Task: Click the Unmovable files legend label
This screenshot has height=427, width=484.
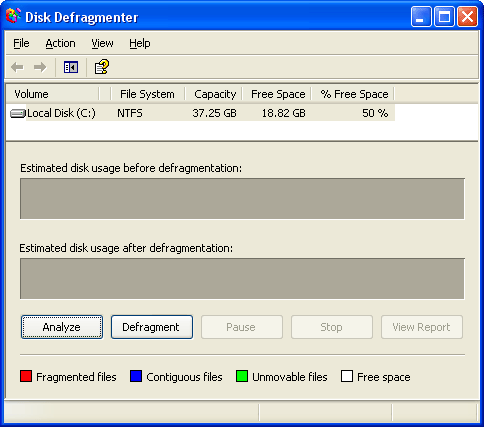Action: click(290, 377)
